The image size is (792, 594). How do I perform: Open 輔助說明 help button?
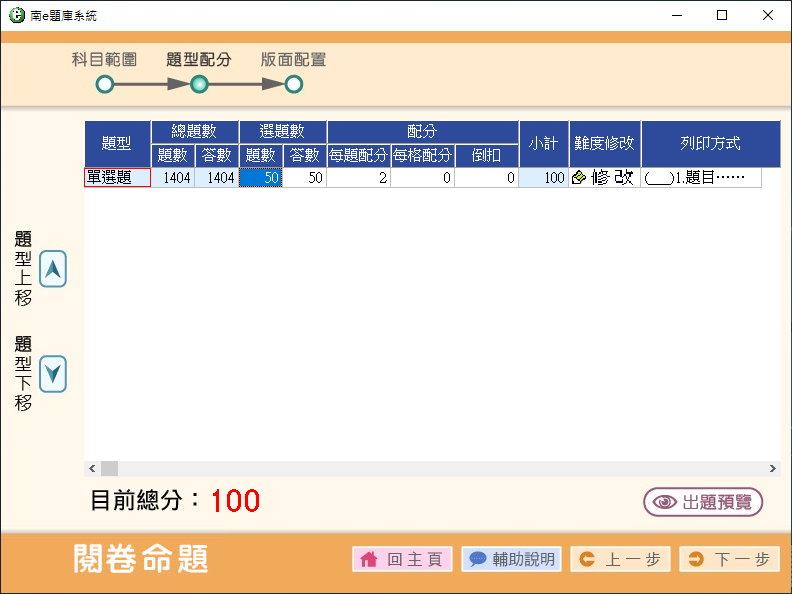pos(511,559)
